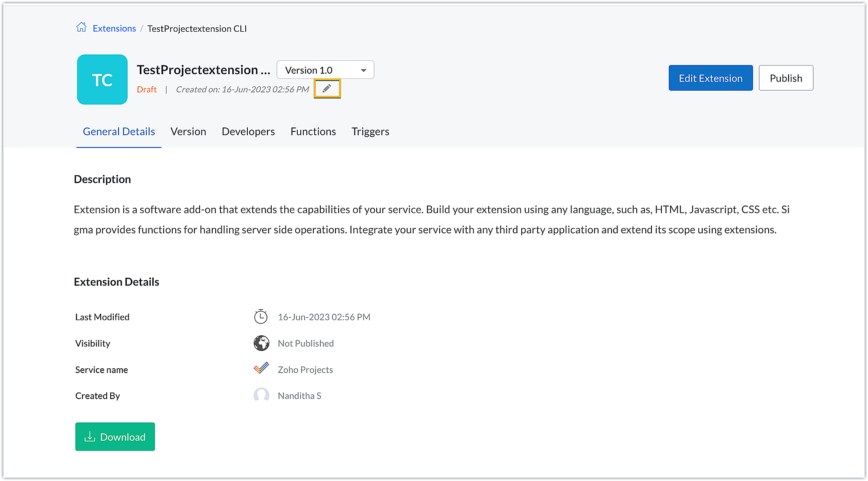Click the Zoho Projects service name value

pyautogui.click(x=305, y=370)
